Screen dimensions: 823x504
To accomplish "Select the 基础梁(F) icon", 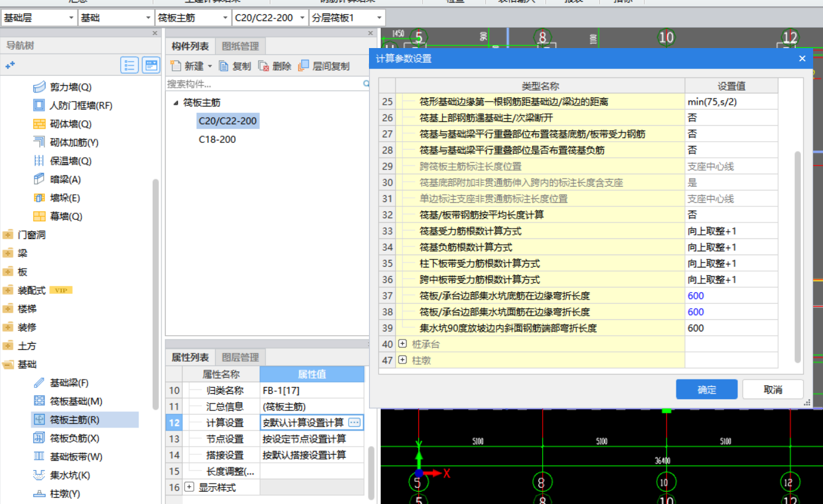I will point(39,383).
